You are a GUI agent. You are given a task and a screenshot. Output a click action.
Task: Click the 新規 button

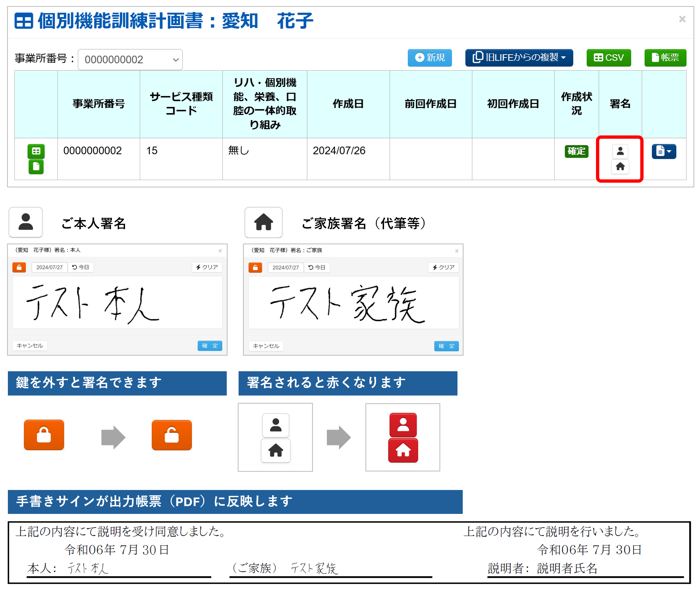coord(429,57)
